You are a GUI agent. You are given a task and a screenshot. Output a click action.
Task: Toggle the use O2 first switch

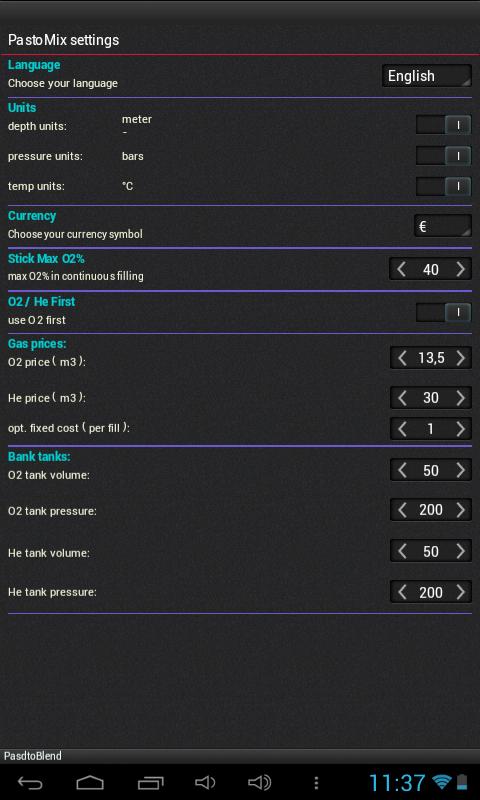click(x=443, y=312)
